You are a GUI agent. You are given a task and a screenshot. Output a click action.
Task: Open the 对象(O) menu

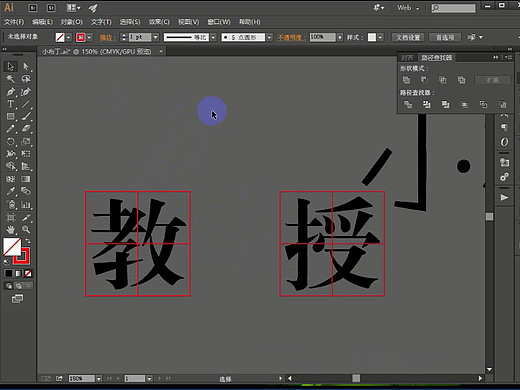(71, 22)
